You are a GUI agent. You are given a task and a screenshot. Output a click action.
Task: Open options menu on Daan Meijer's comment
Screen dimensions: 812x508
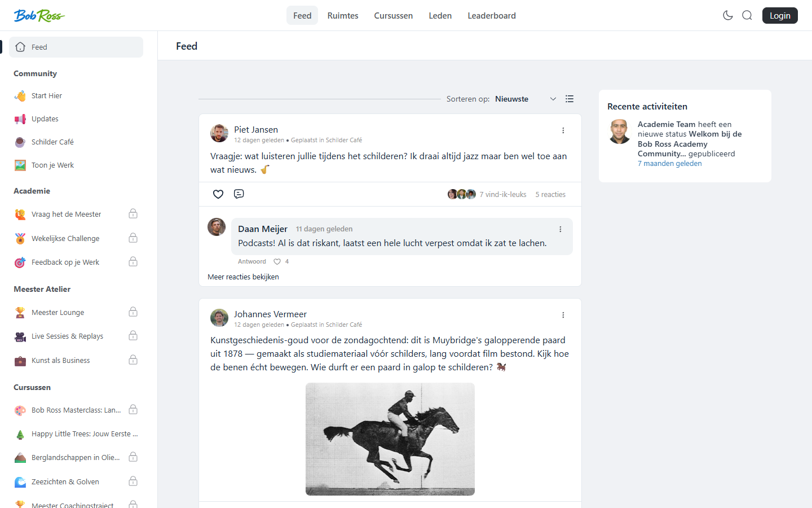[x=560, y=229]
